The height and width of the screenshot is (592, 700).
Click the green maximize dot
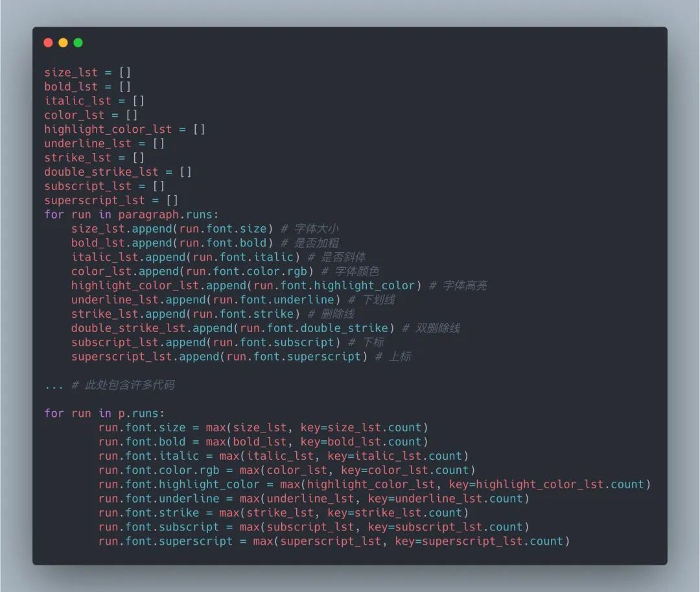[78, 42]
